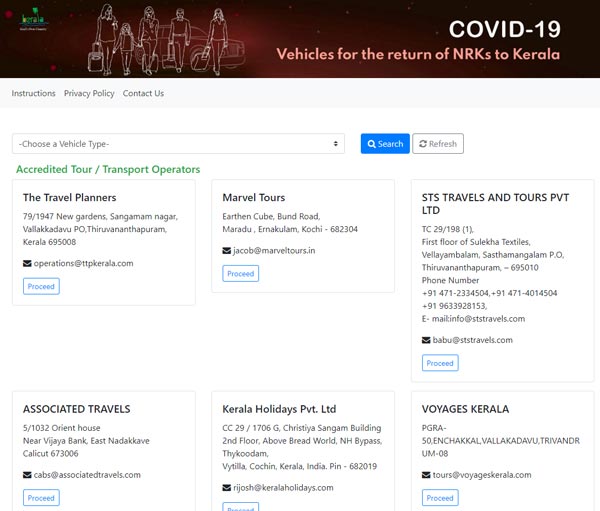Click the magnifier icon in the Search button
600x511 pixels.
371,144
